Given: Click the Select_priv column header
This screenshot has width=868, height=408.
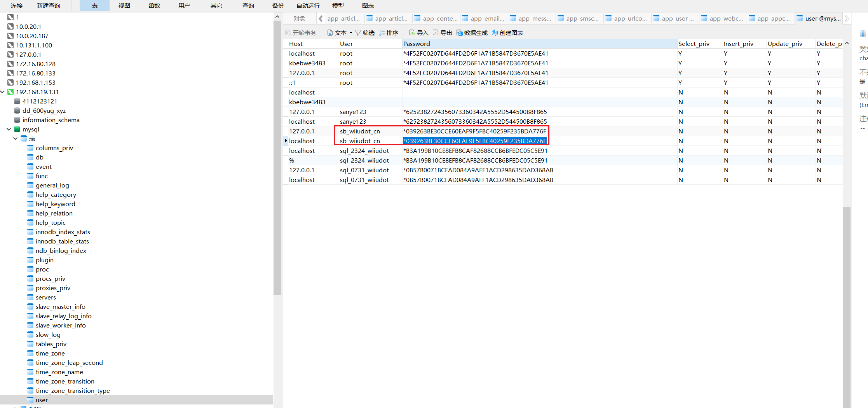Looking at the screenshot, I should tap(699, 44).
